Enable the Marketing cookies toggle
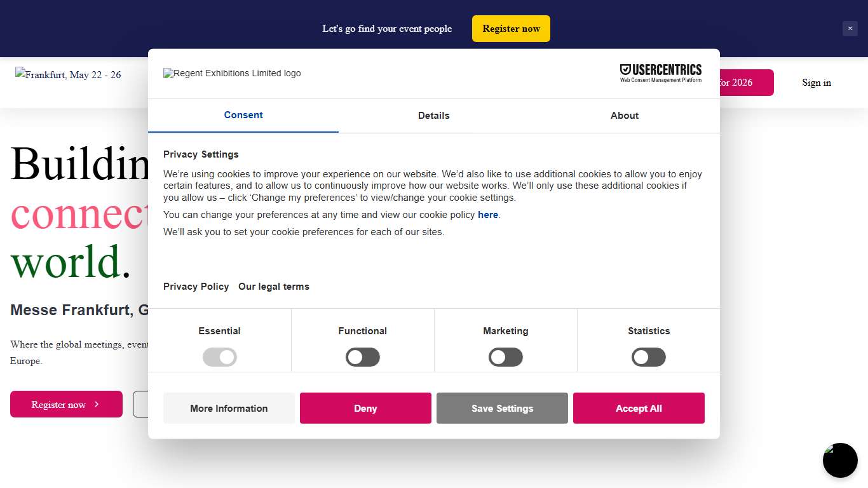 [506, 357]
